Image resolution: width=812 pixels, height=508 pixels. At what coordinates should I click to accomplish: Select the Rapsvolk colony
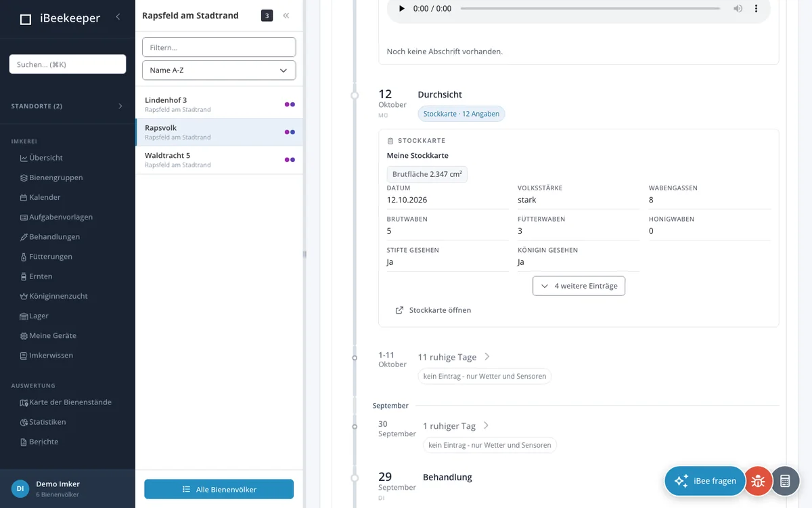(x=219, y=132)
